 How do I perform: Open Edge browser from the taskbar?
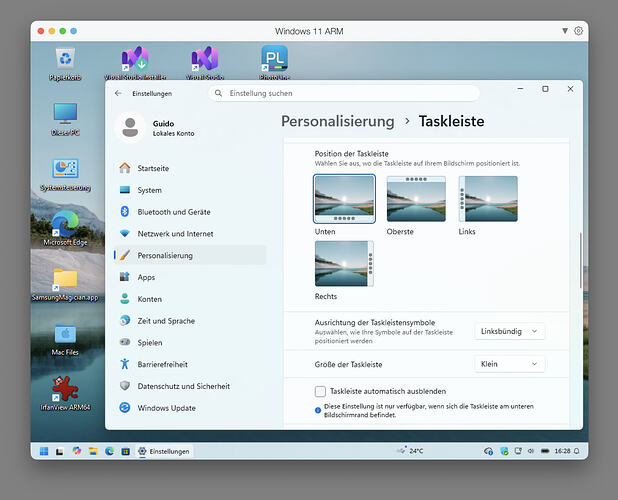click(110, 451)
